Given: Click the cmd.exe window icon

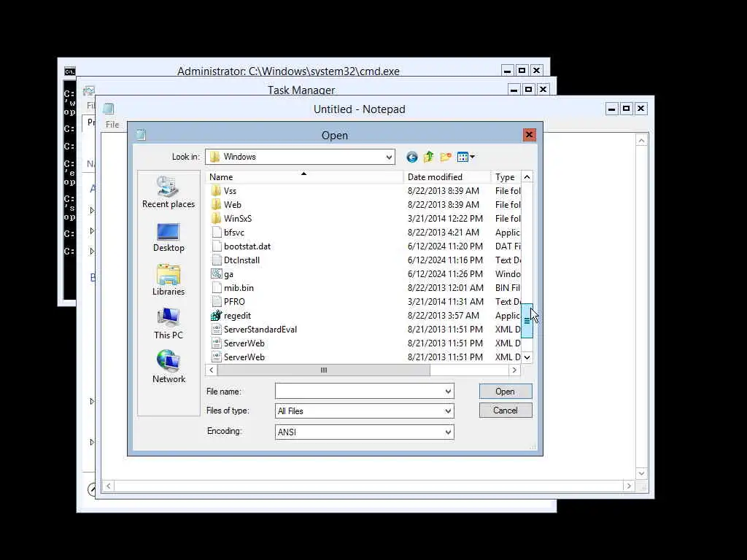Looking at the screenshot, I should point(69,71).
